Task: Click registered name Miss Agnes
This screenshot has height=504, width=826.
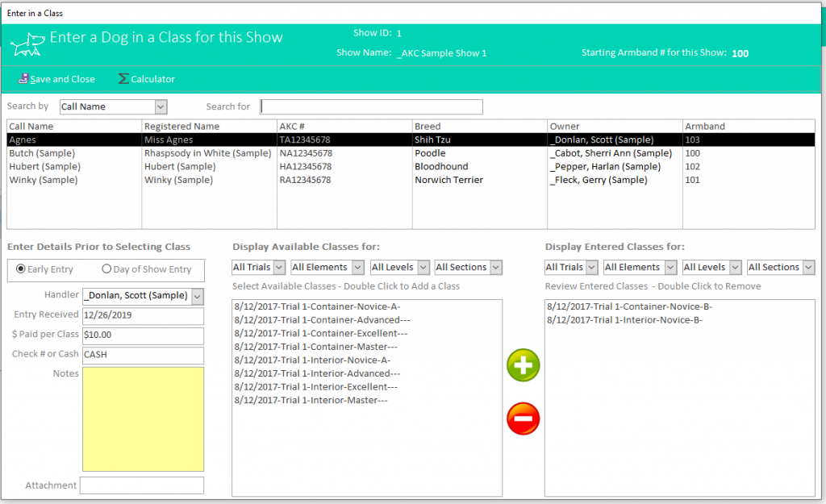Action: coord(169,140)
